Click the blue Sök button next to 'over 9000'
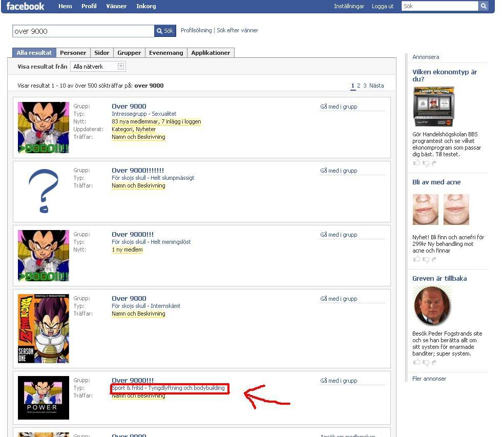This screenshot has height=437, width=504. [165, 31]
